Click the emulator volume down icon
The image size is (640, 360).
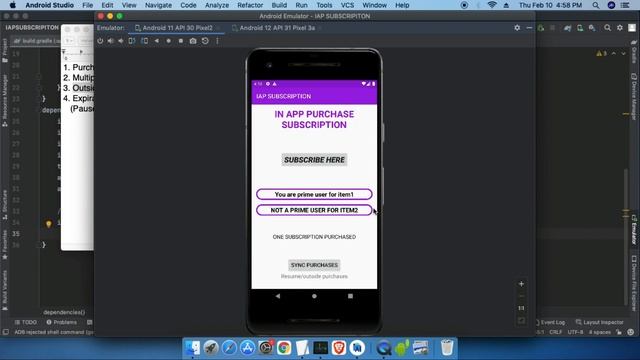coord(121,41)
